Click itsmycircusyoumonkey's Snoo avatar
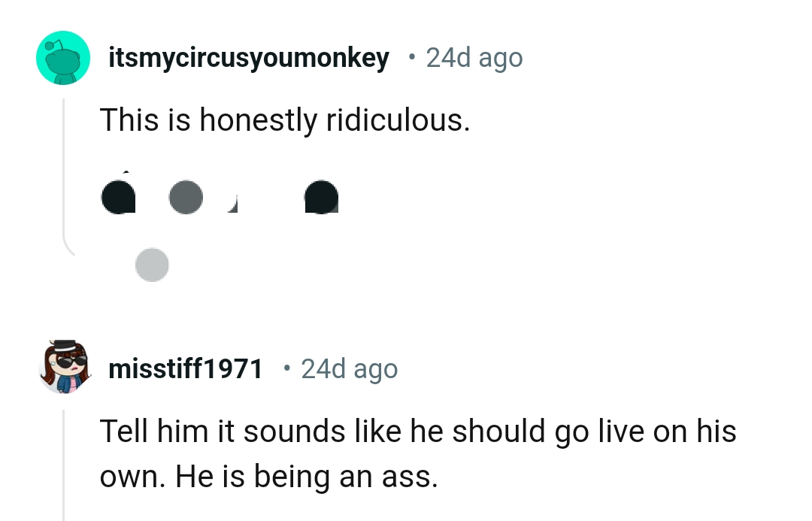Screen dimensions: 812x521 coord(63,57)
